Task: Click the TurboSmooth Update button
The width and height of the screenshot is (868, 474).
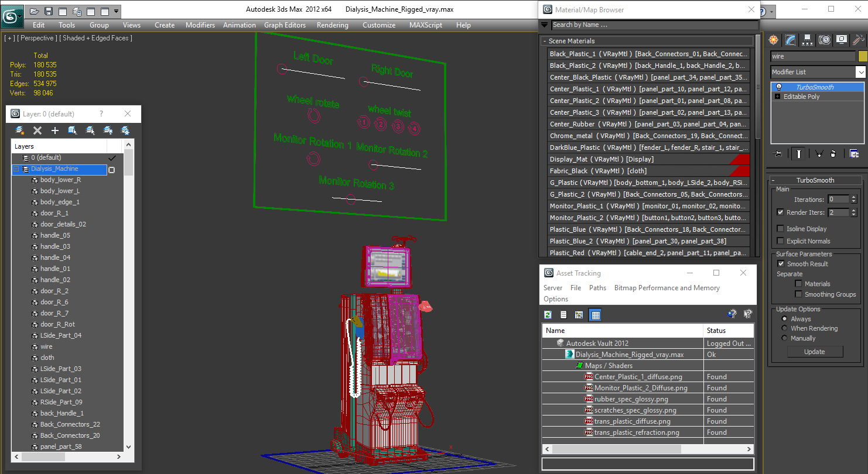Action: 815,352
